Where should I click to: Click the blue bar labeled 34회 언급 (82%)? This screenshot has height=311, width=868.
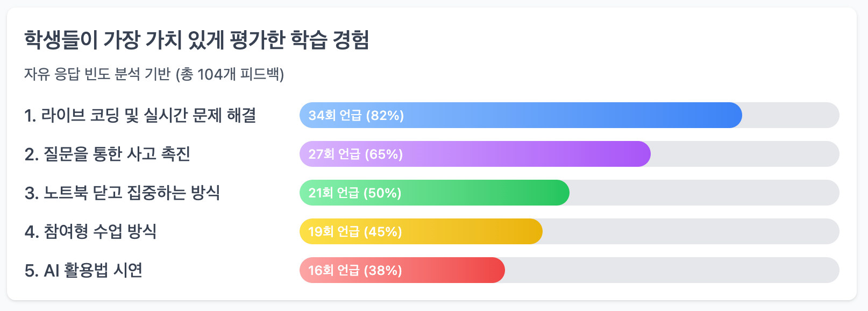tap(521, 115)
